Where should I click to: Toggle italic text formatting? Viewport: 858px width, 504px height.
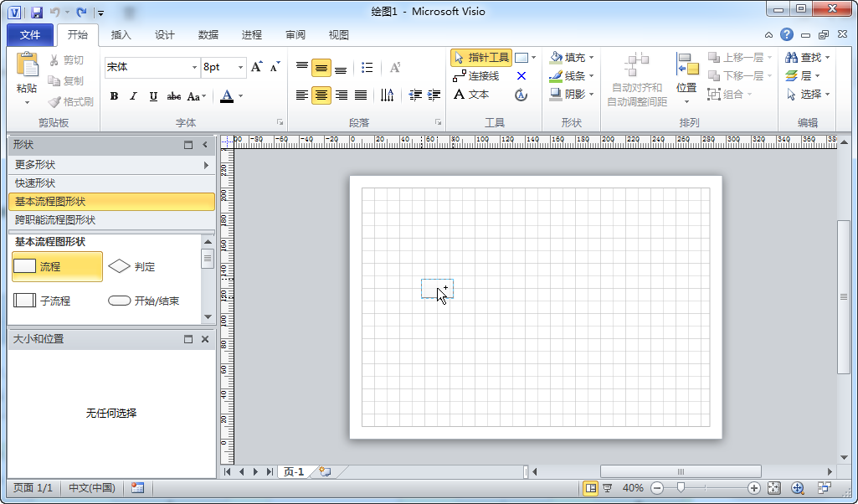point(134,96)
